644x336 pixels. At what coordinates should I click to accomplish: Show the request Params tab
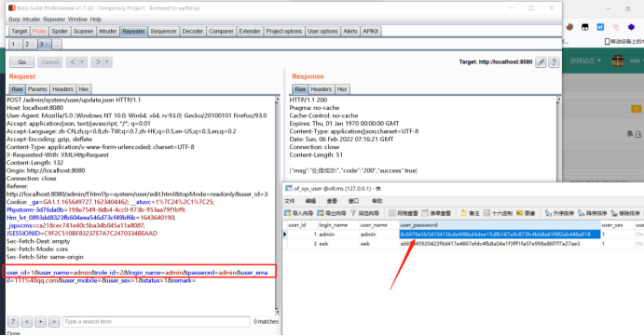point(37,89)
